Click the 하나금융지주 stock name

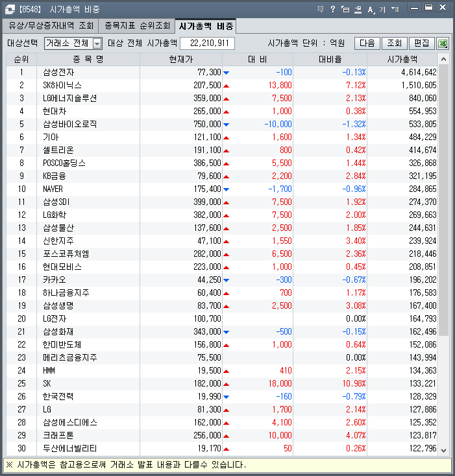pos(66,292)
